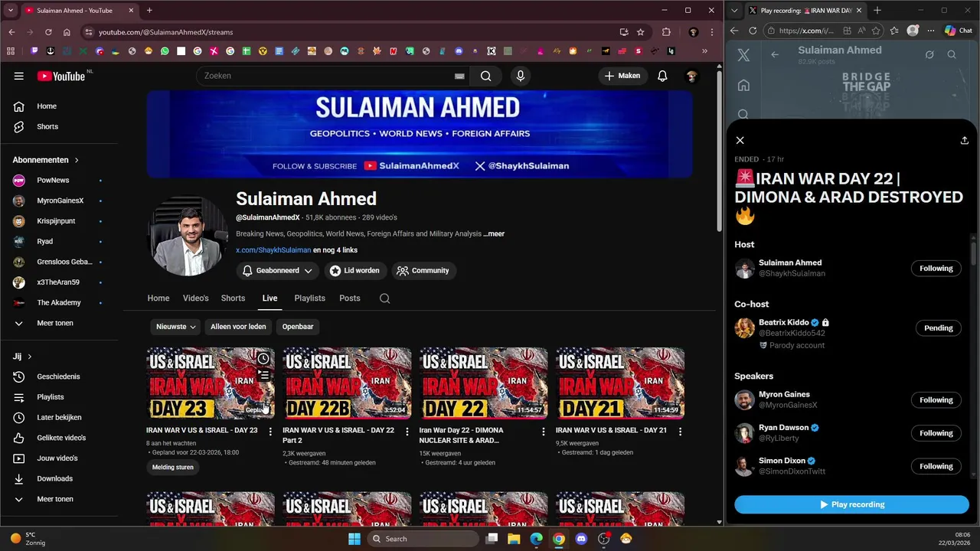Click Melding sturen for DAY 23 stream

[173, 468]
